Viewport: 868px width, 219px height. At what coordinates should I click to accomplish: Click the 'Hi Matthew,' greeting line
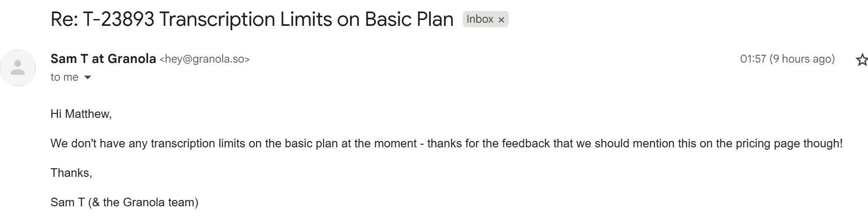click(81, 114)
